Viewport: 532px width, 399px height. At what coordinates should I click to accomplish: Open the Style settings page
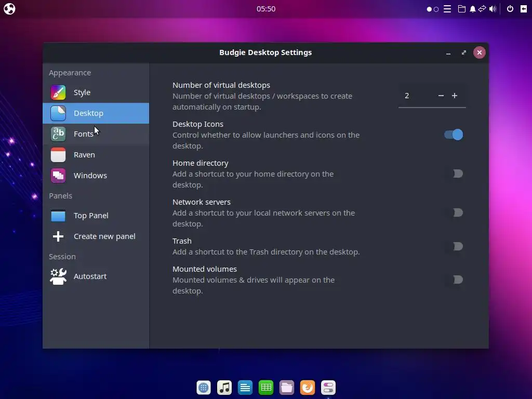[x=96, y=92]
